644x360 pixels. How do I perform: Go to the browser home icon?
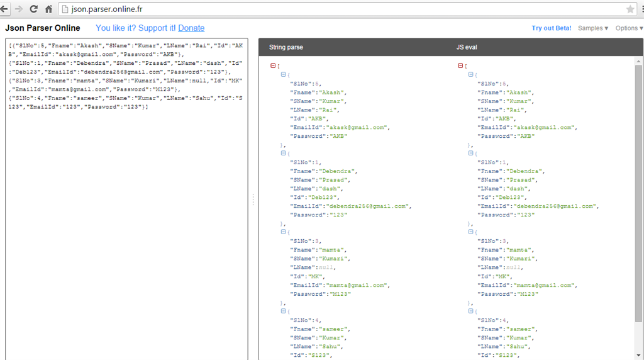(48, 9)
